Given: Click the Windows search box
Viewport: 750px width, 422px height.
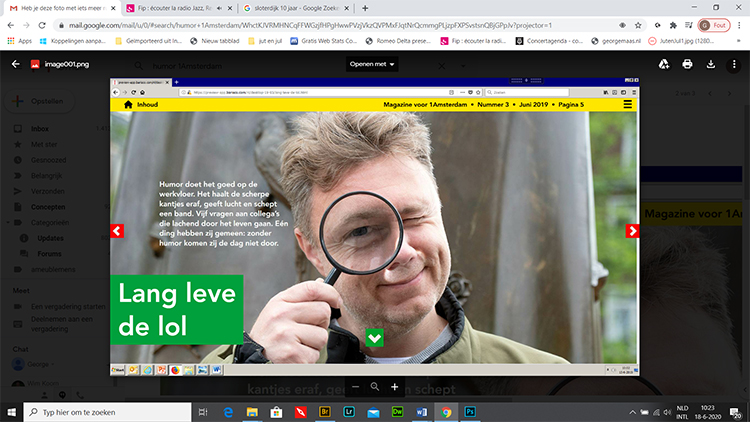Looking at the screenshot, I should tap(107, 412).
